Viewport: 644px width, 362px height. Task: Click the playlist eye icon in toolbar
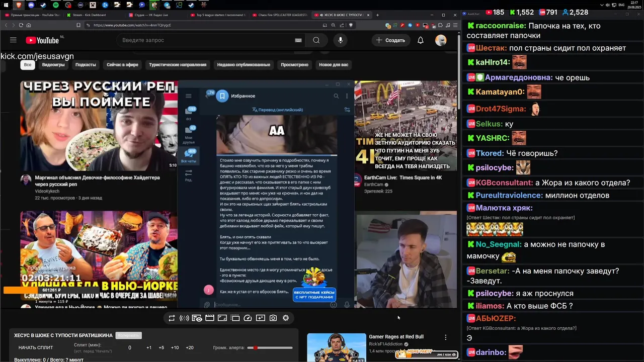pyautogui.click(x=197, y=318)
